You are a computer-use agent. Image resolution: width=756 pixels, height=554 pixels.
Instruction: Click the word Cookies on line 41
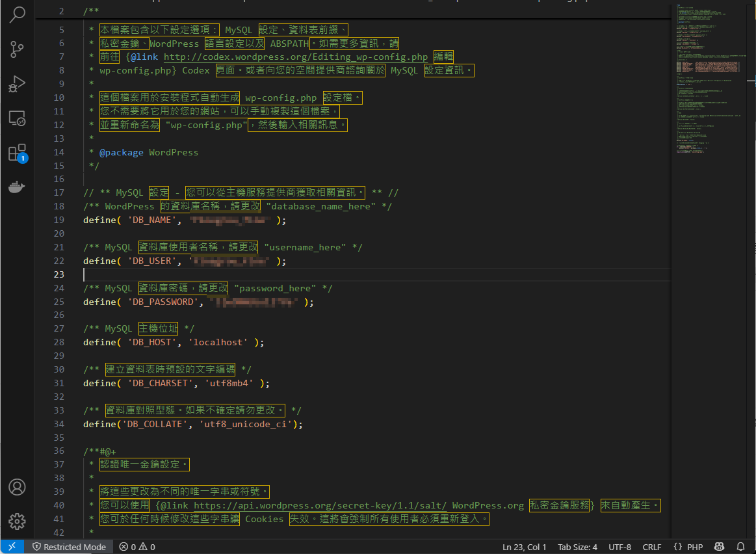[x=264, y=520]
